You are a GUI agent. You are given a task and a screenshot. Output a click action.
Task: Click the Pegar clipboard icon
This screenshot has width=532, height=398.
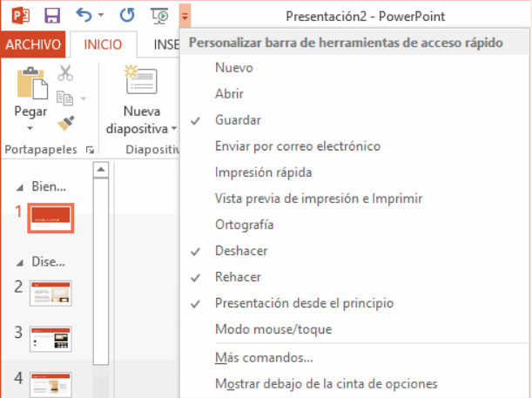pyautogui.click(x=30, y=84)
